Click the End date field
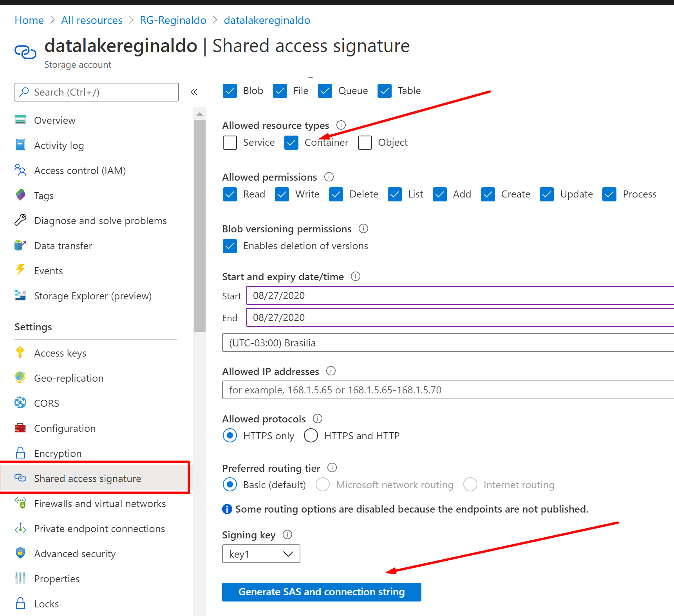The image size is (674, 616). tap(460, 317)
